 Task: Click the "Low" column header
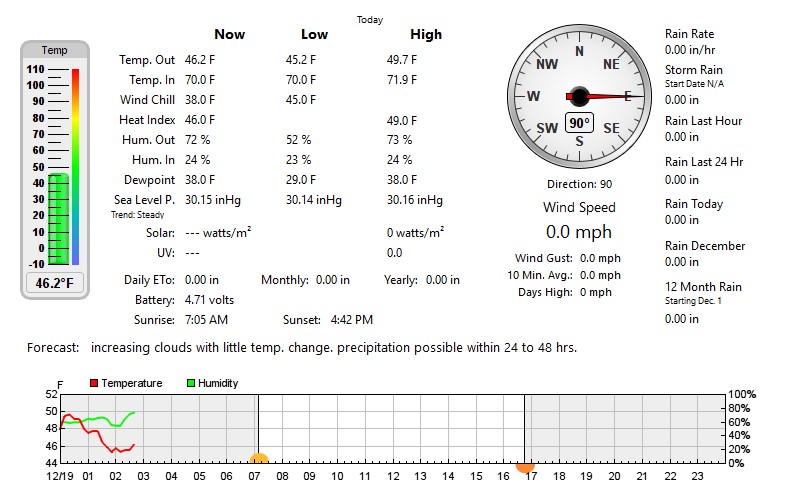314,34
